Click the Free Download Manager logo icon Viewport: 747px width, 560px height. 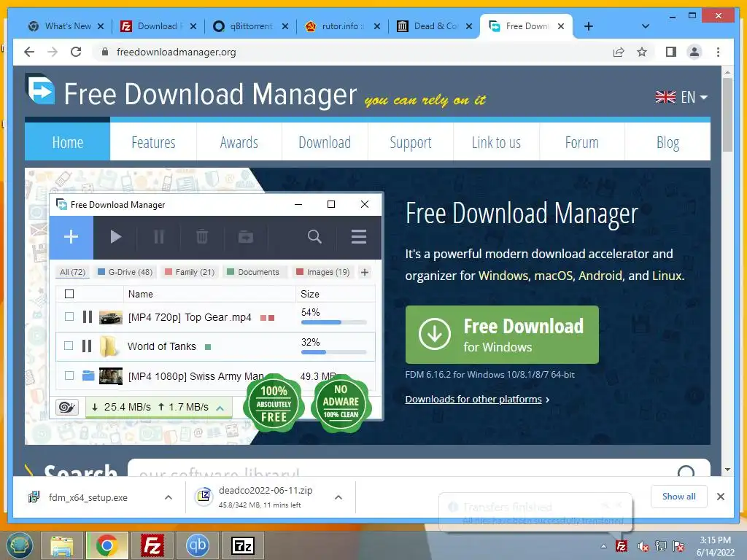point(40,88)
